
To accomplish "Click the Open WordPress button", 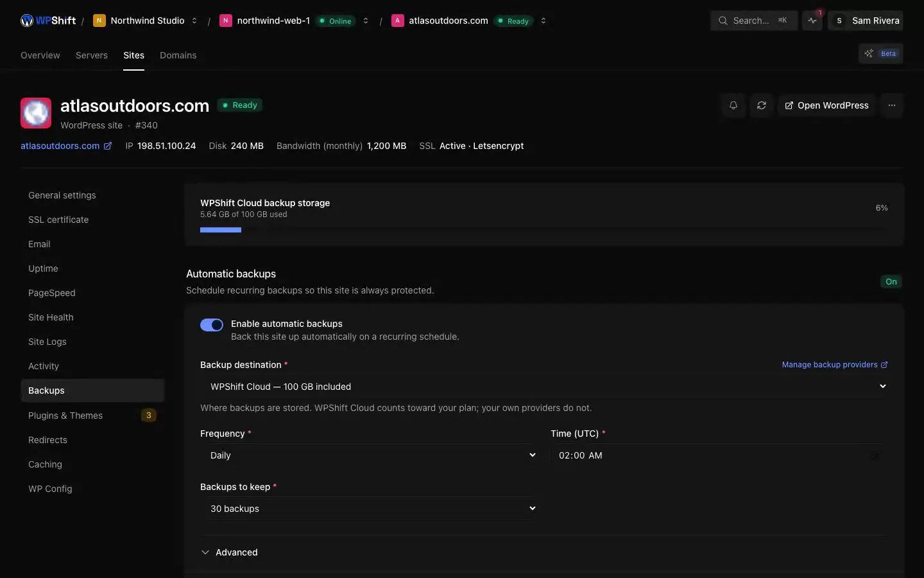I will 827,105.
